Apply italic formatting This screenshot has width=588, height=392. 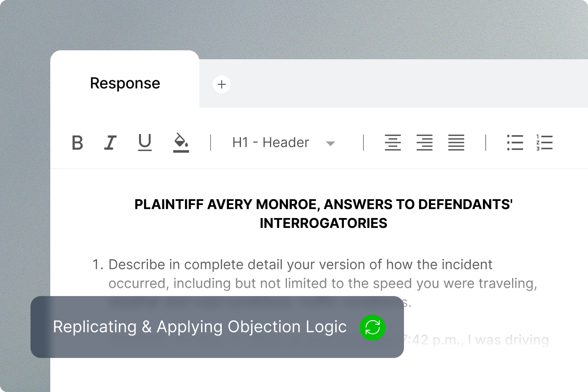pos(110,143)
